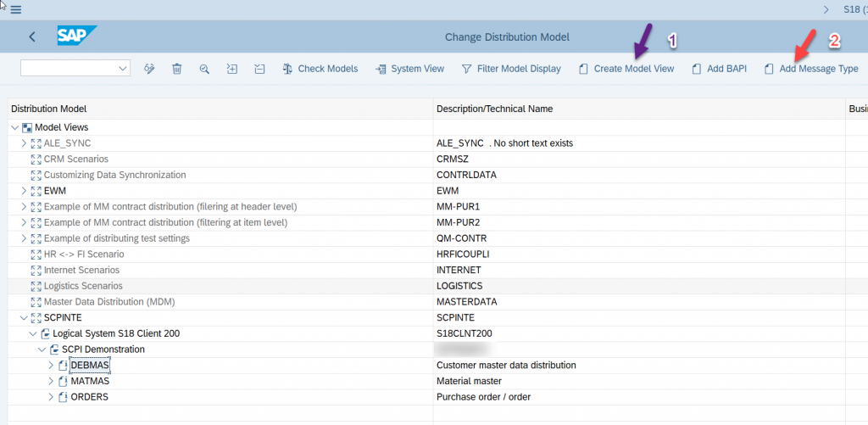
Task: Expand the DEBMAS message type
Action: pyautogui.click(x=51, y=366)
